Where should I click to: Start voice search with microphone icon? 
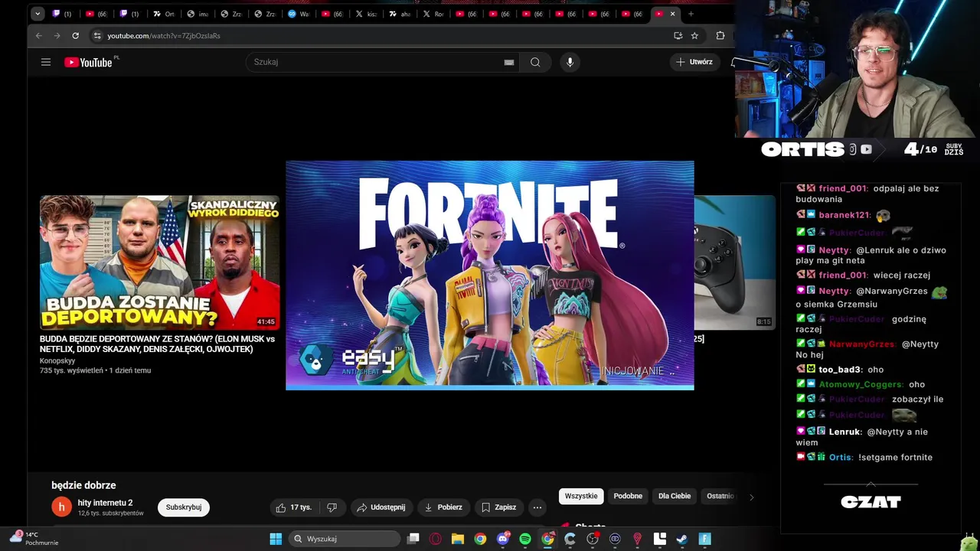pos(570,62)
